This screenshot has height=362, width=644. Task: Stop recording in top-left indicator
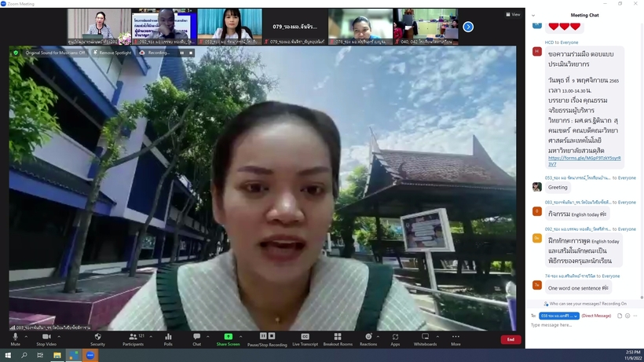point(191,53)
